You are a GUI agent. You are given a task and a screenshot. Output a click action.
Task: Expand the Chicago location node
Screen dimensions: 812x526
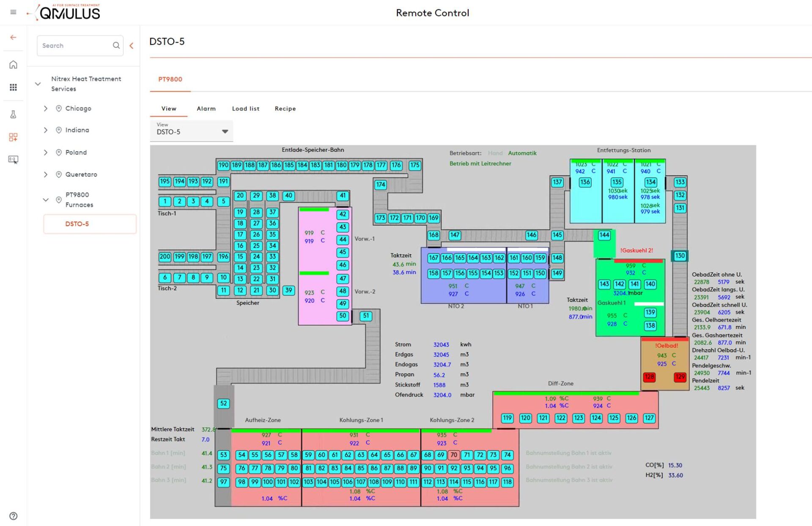click(46, 108)
